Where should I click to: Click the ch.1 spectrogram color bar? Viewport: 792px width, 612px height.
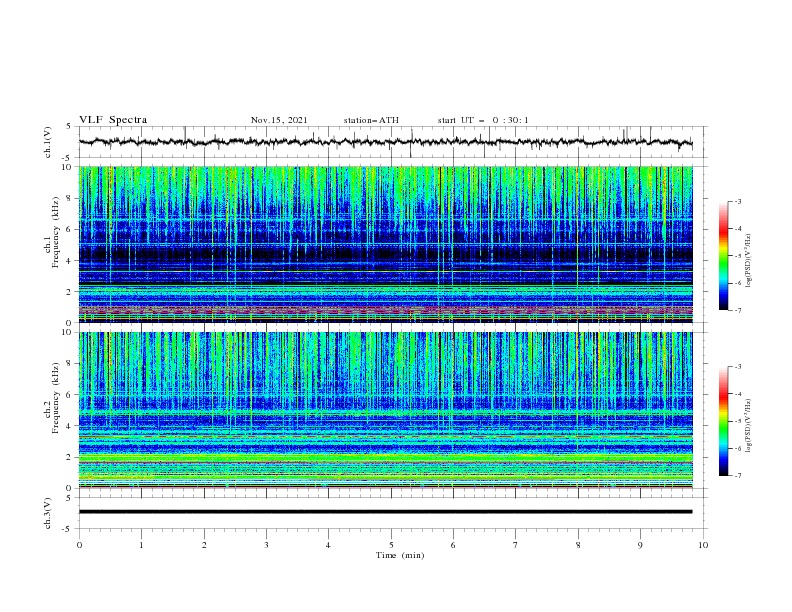(724, 256)
